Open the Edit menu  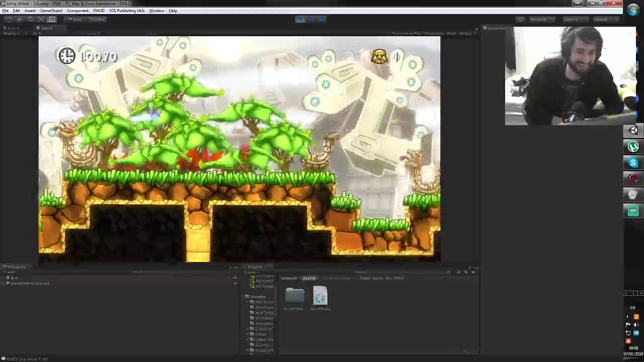pos(16,11)
